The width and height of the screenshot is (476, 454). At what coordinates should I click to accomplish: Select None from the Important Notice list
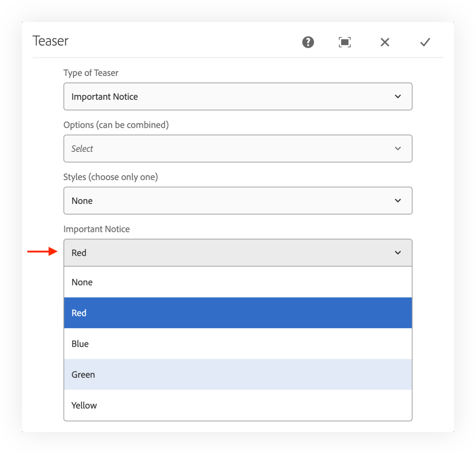(x=238, y=282)
